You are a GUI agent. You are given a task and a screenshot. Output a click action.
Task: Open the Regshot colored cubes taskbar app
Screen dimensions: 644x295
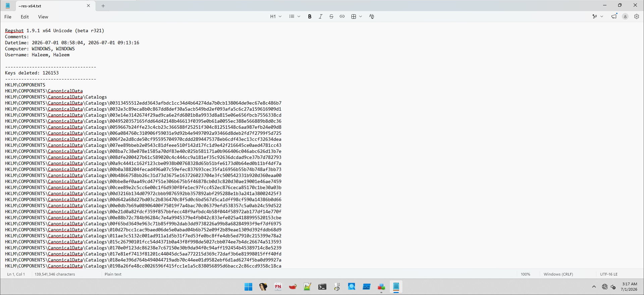point(381,287)
